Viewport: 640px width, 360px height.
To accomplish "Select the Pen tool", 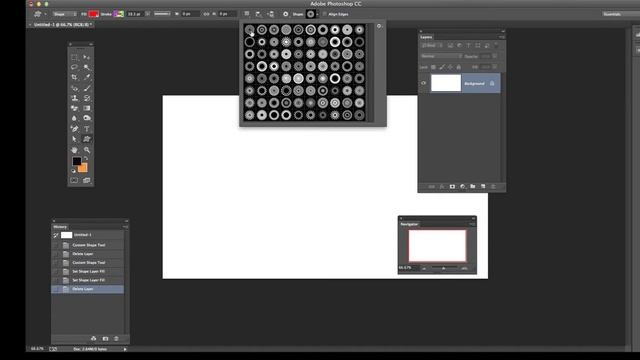I will coord(74,129).
